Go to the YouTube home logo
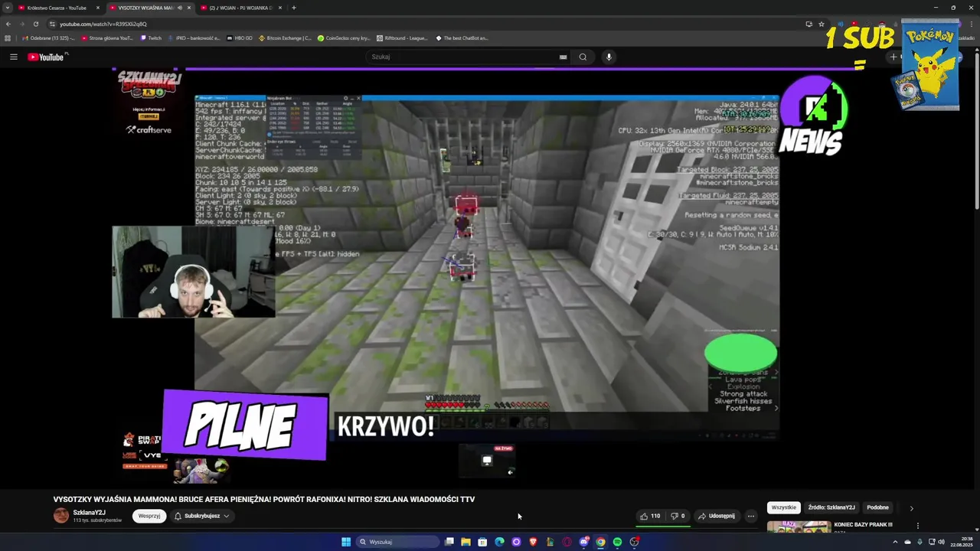Image resolution: width=980 pixels, height=551 pixels. pos(47,57)
